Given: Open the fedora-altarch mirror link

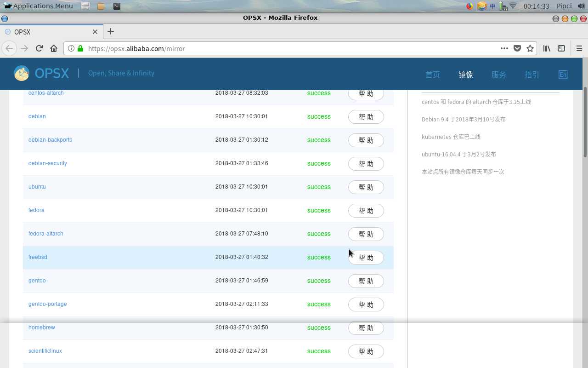Looking at the screenshot, I should 46,234.
